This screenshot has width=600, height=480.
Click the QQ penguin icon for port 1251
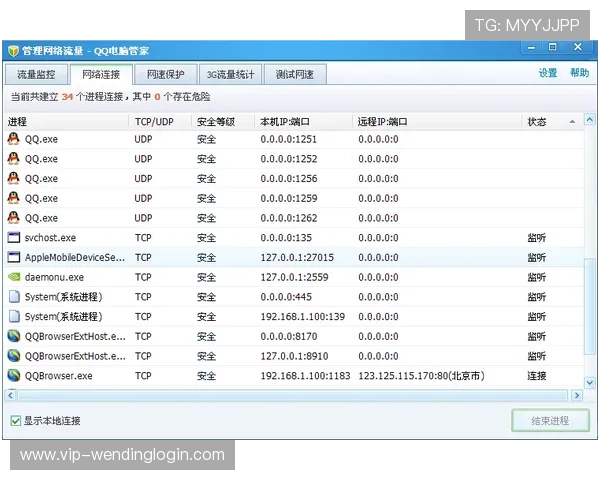click(x=13, y=139)
